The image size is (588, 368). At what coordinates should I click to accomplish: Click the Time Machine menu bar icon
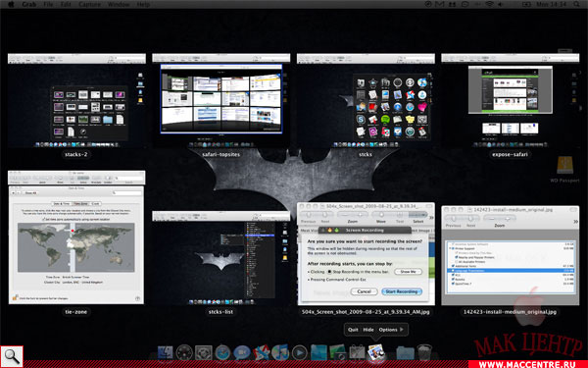coord(428,4)
